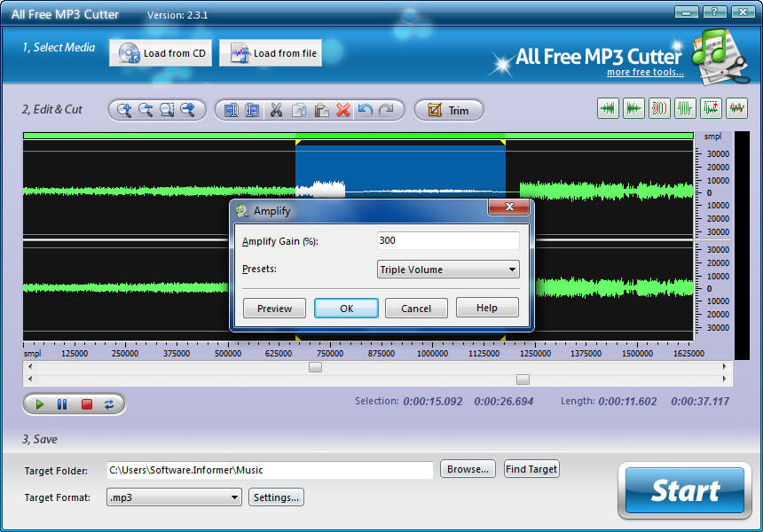Screen dimensions: 763x532
Task: Open the Amplify effect icon
Action: (x=712, y=107)
